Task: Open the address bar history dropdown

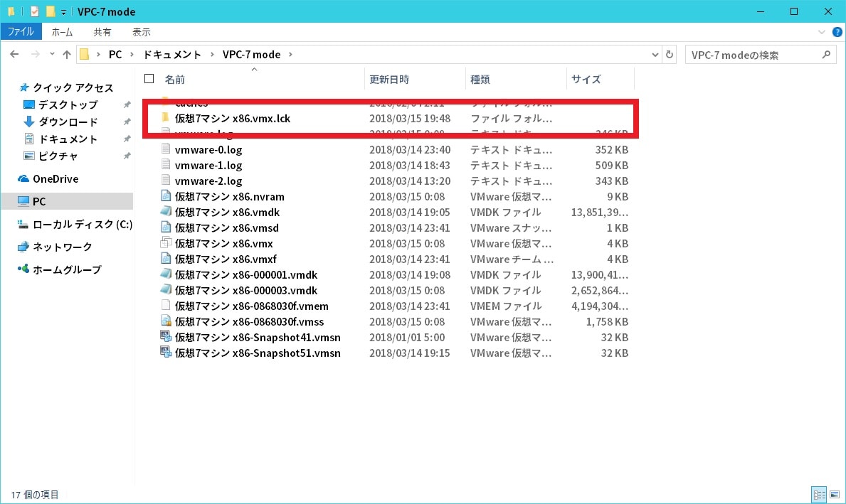Action: (x=655, y=55)
